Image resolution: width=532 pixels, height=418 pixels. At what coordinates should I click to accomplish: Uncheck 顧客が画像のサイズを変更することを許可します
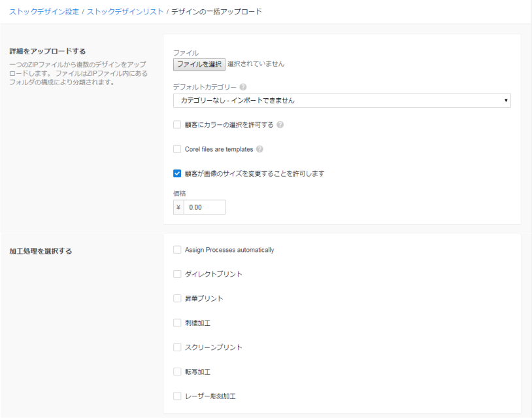pos(177,173)
